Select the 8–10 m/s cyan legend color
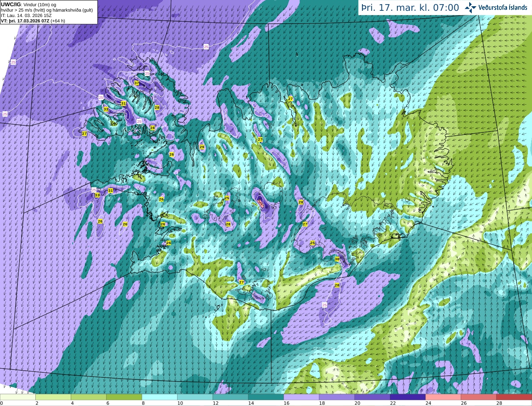 click(160, 397)
